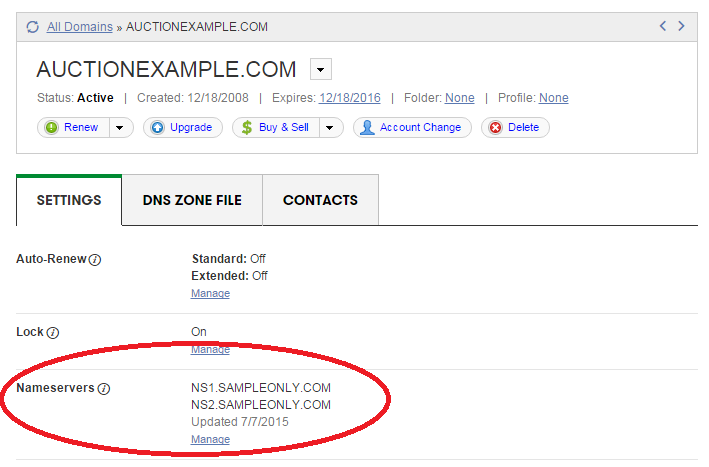This screenshot has height=467, width=709.
Task: Click the expiration date 12/18/2016 link
Action: [349, 98]
